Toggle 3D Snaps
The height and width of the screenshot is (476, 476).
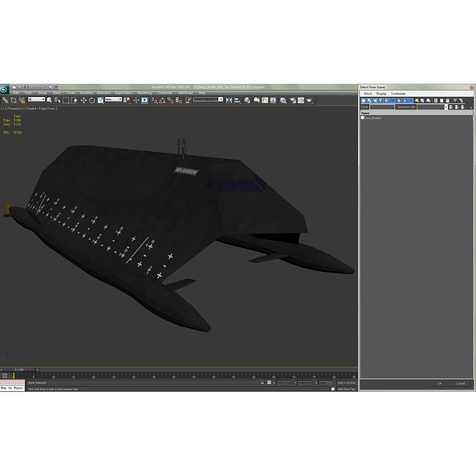click(x=154, y=100)
